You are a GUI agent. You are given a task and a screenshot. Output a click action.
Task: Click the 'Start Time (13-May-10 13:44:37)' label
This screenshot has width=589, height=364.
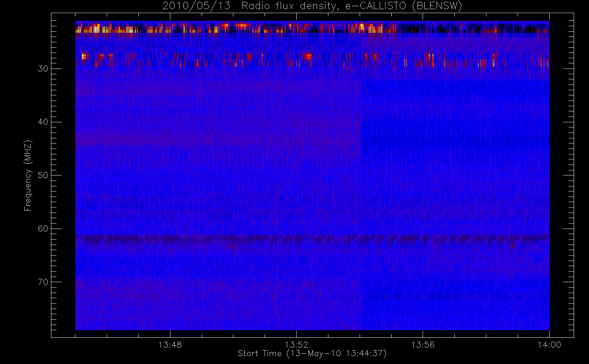[x=312, y=353]
